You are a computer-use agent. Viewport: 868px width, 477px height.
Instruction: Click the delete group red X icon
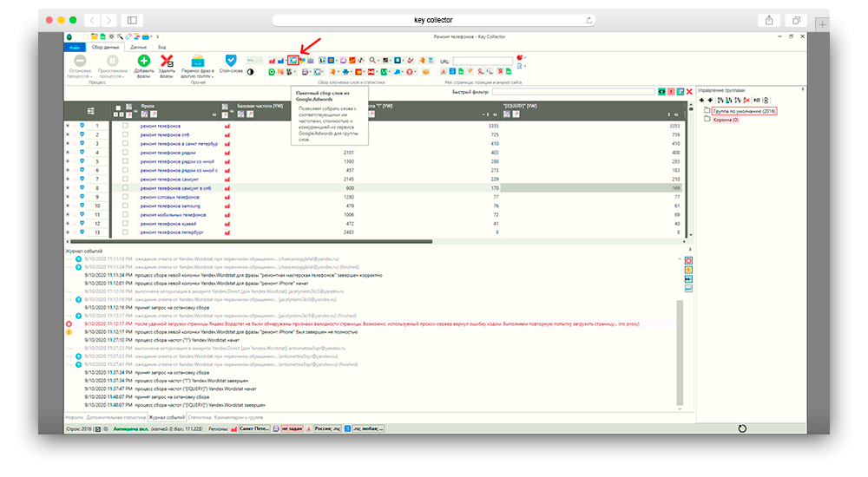[x=746, y=100]
